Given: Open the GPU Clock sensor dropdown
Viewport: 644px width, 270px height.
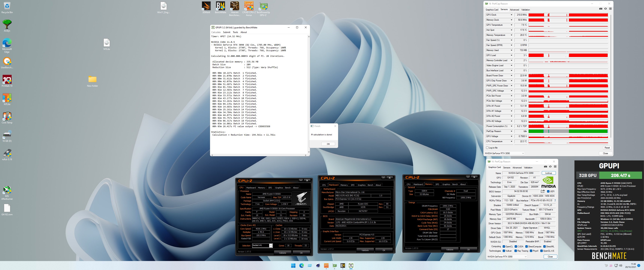Looking at the screenshot, I should point(511,15).
